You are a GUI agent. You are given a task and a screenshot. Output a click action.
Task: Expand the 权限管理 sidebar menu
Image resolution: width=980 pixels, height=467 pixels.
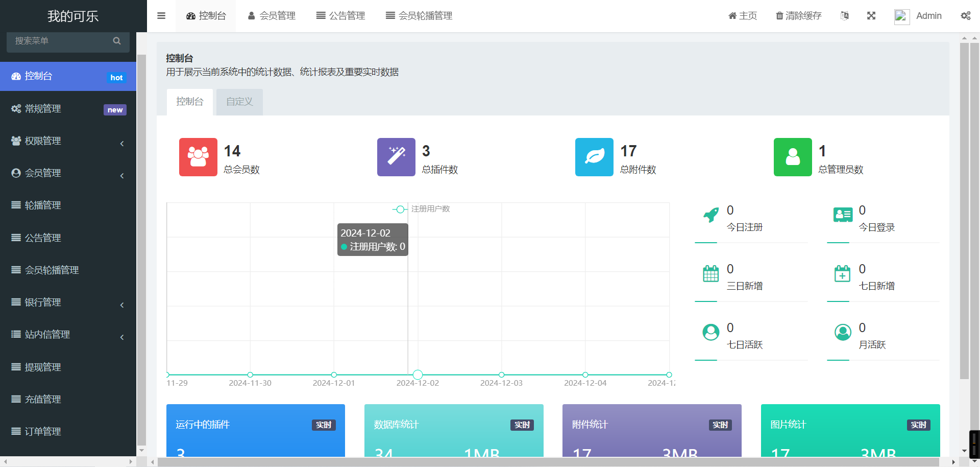point(68,141)
